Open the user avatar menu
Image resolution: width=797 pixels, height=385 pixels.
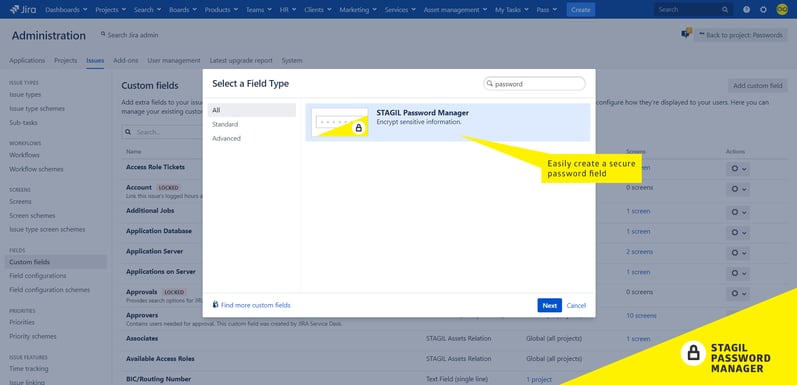(x=782, y=9)
